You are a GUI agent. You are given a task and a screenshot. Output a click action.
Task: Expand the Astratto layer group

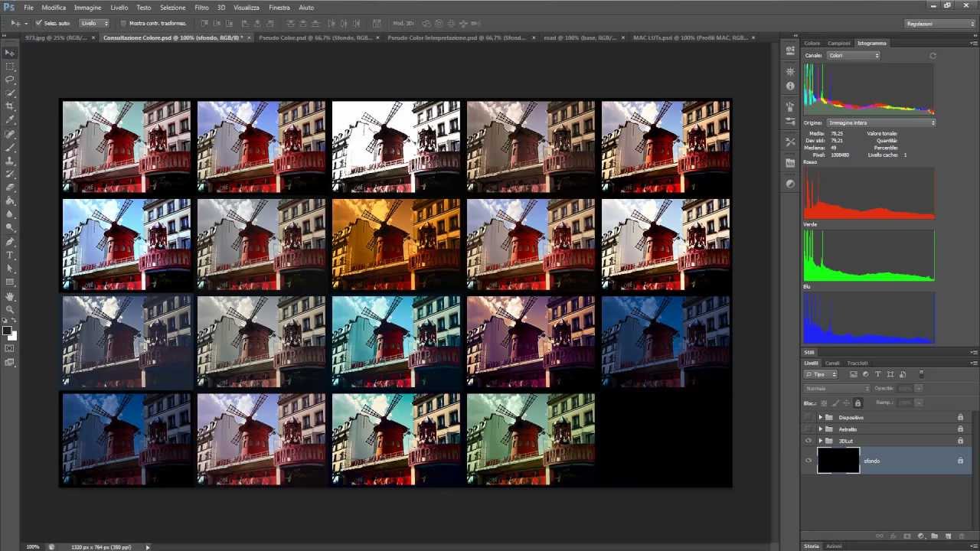point(820,429)
